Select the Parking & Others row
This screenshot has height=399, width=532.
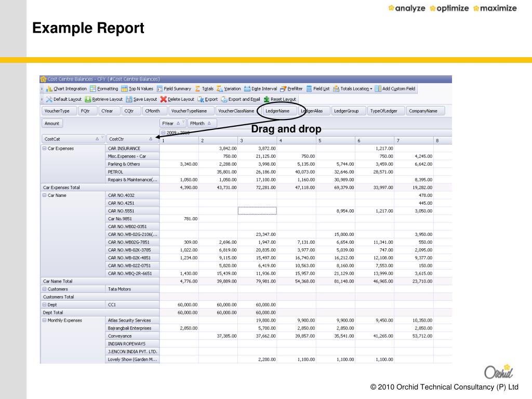pos(132,164)
